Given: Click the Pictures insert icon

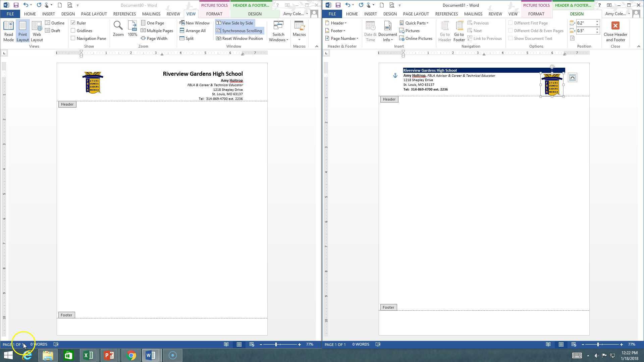Looking at the screenshot, I should tap(402, 31).
